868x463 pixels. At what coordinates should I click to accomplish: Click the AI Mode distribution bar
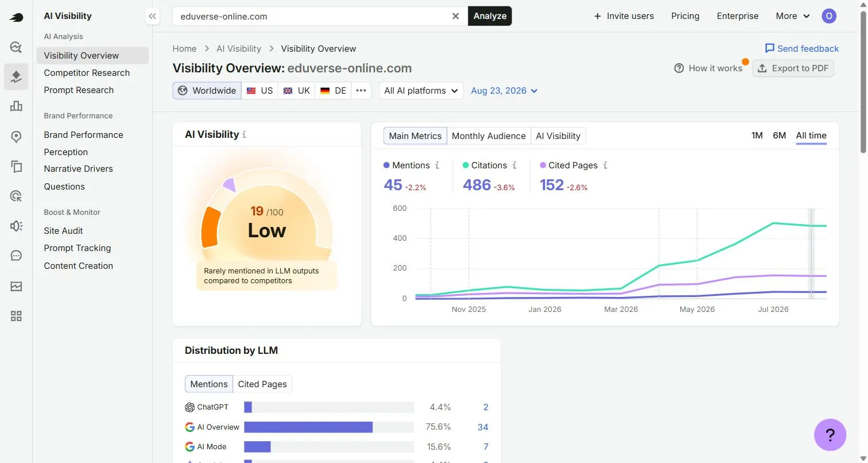point(257,447)
